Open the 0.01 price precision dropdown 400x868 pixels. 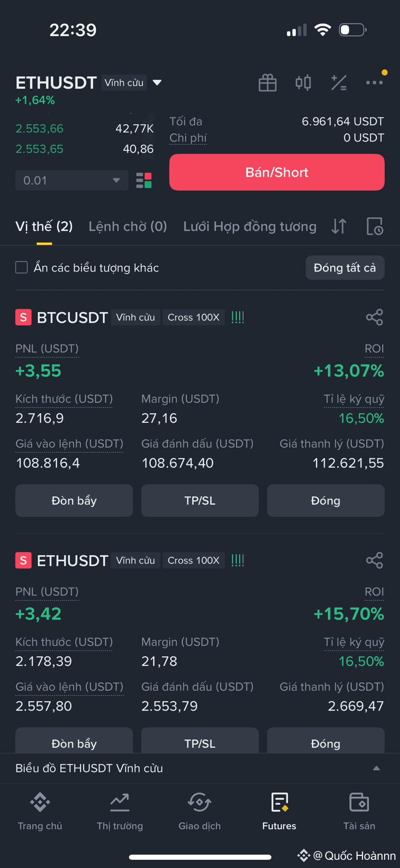tap(72, 180)
